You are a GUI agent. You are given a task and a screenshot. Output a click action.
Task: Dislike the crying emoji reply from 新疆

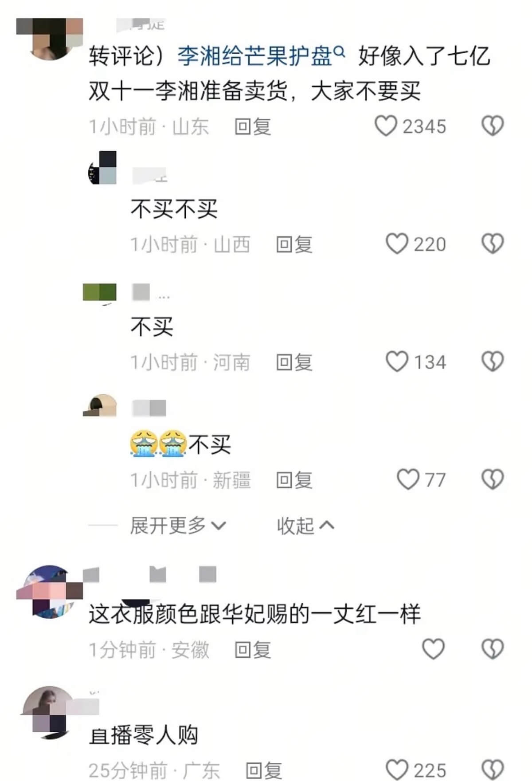click(493, 479)
